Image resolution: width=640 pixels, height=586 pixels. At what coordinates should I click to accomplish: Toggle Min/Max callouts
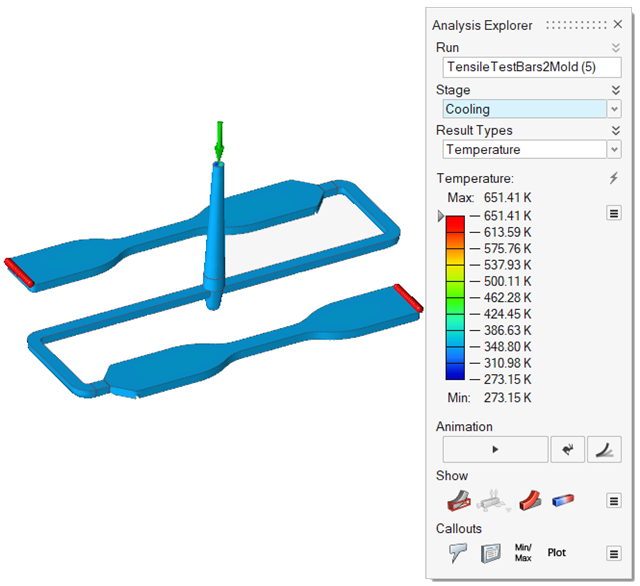coord(523,552)
